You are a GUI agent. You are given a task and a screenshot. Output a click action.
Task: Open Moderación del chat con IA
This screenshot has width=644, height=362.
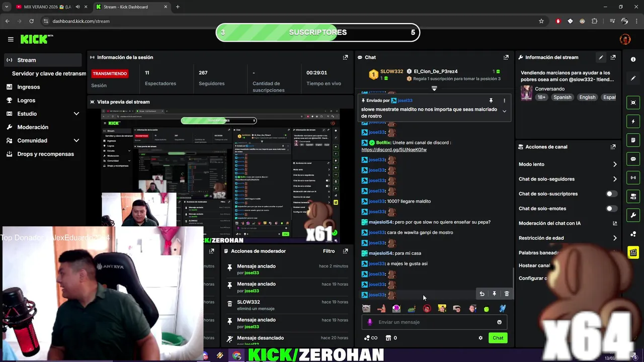568,223
